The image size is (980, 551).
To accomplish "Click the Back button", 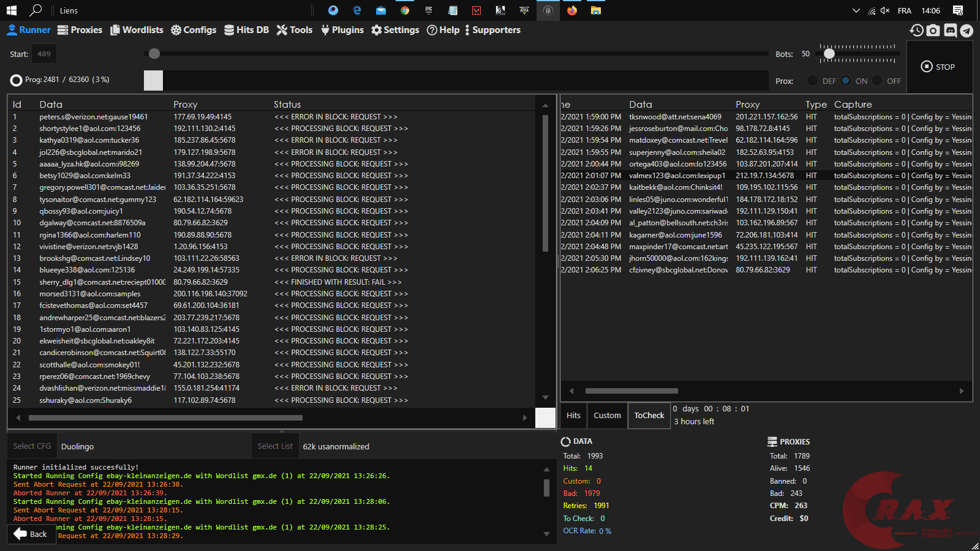I will pos(31,534).
